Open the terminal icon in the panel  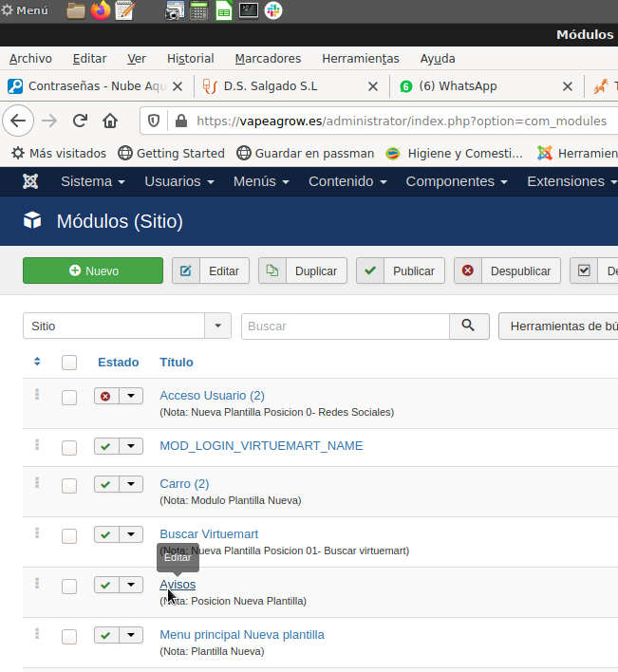pos(249,10)
